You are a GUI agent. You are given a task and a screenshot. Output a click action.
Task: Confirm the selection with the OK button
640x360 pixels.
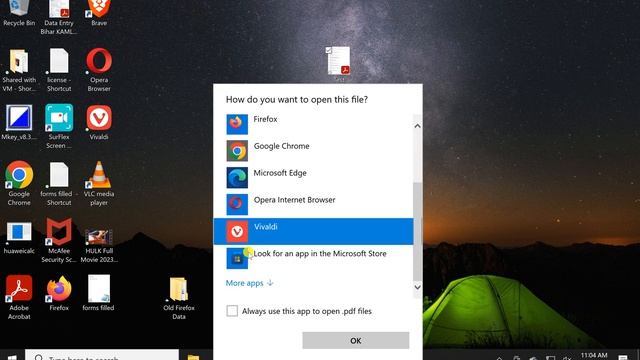pyautogui.click(x=356, y=340)
